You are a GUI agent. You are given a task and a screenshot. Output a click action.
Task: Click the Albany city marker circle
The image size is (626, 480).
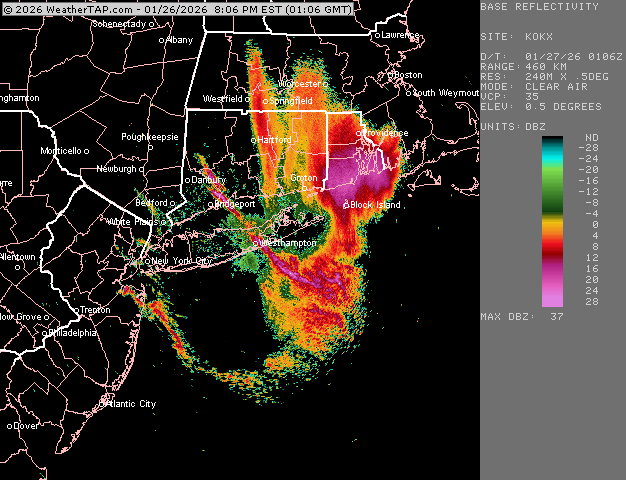tap(164, 41)
